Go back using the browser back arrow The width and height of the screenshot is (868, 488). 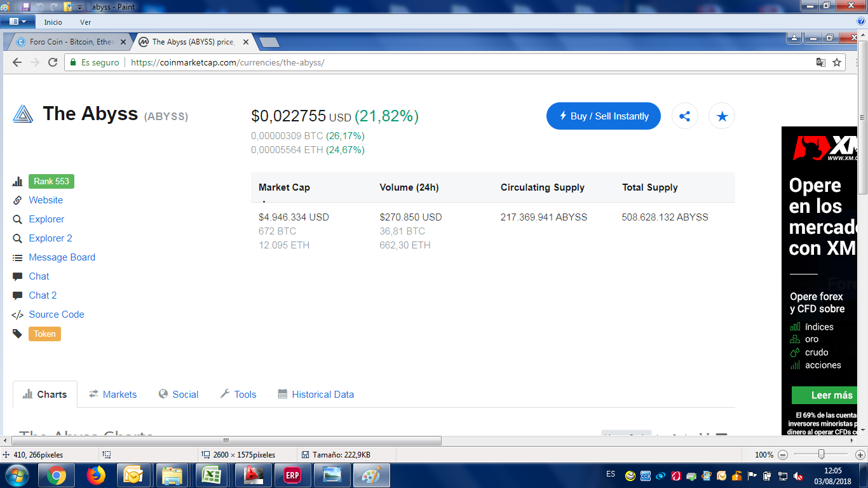click(x=17, y=62)
